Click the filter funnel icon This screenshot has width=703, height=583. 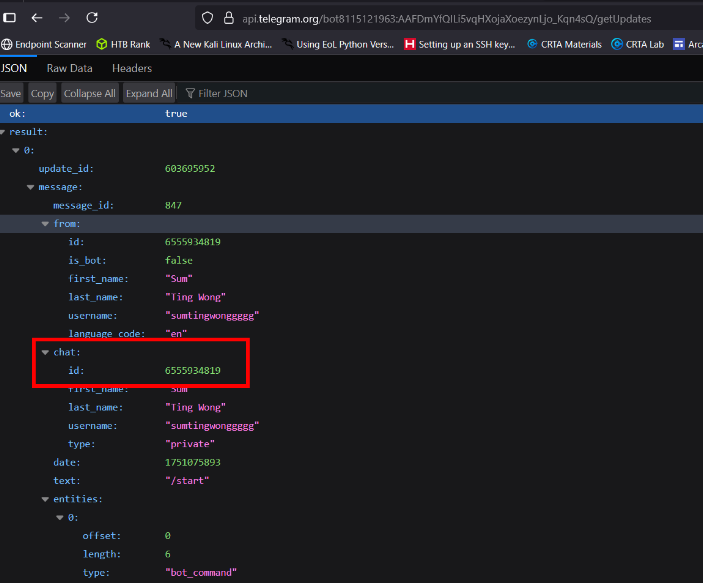click(190, 93)
